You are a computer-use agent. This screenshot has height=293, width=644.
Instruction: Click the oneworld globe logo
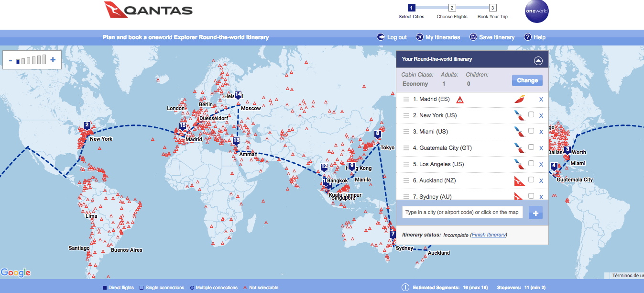point(536,11)
